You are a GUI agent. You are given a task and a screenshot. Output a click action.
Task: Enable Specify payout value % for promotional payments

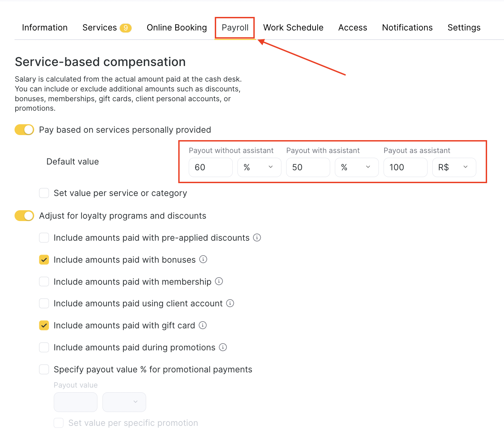click(x=44, y=369)
